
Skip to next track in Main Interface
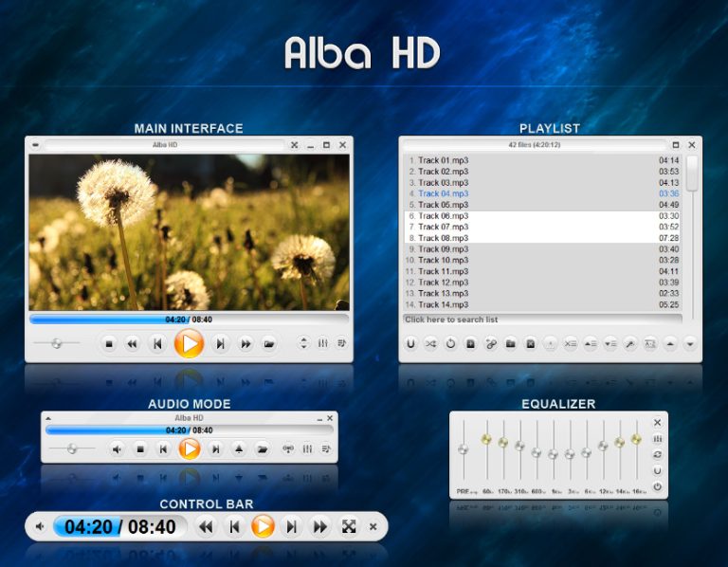(x=220, y=344)
